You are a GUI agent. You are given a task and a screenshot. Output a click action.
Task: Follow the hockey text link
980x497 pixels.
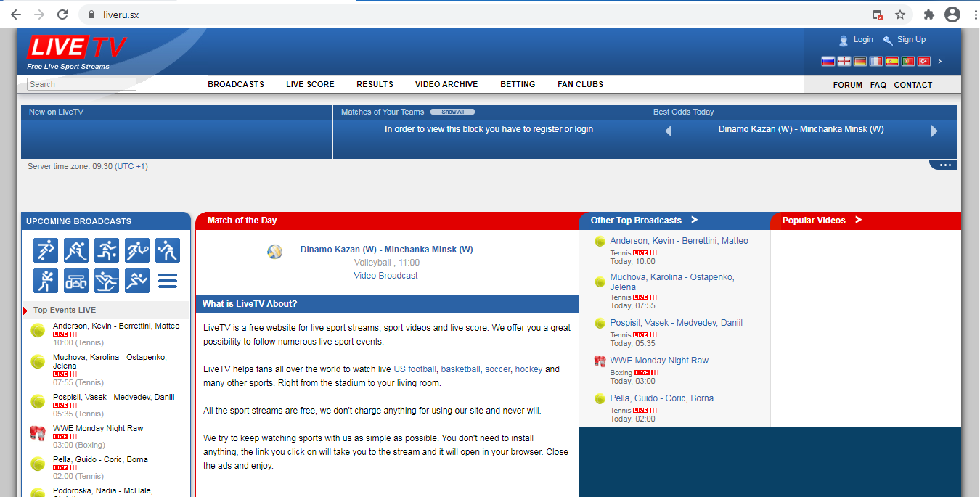point(528,369)
